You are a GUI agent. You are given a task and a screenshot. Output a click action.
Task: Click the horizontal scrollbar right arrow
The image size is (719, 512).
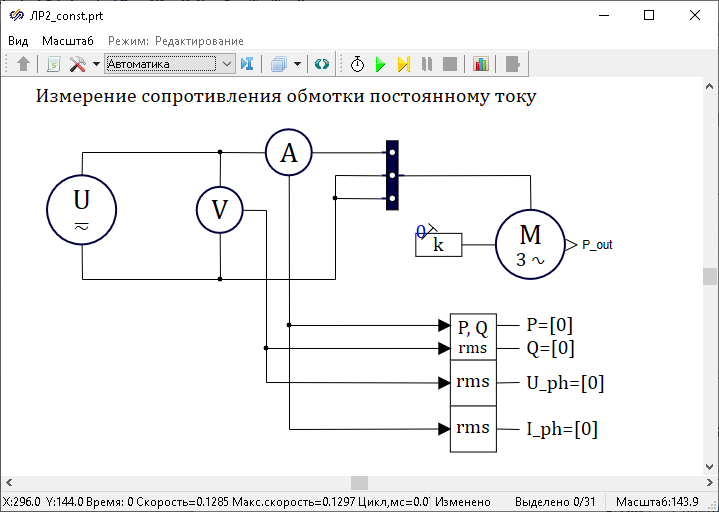[x=709, y=483]
